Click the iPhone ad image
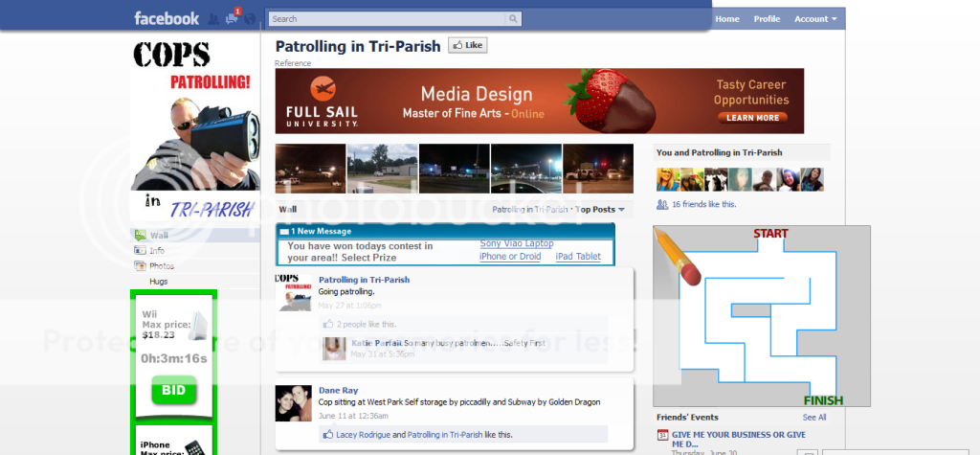 pyautogui.click(x=195, y=447)
